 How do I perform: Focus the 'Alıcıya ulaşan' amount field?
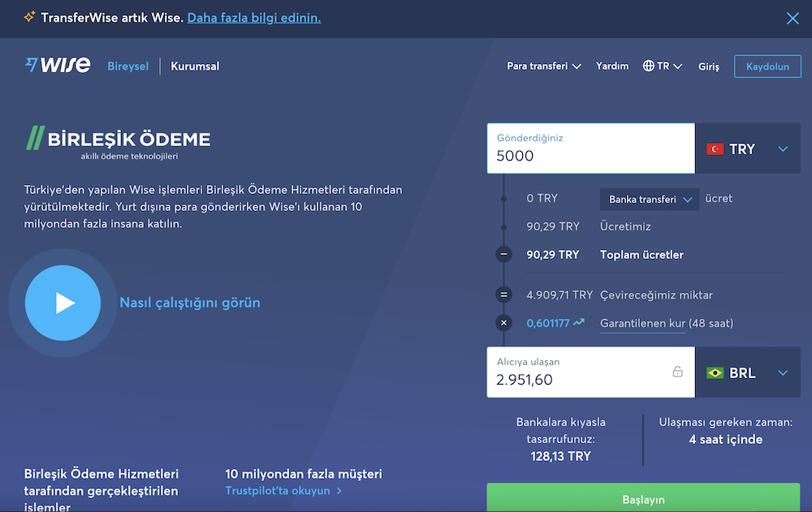[x=591, y=372]
